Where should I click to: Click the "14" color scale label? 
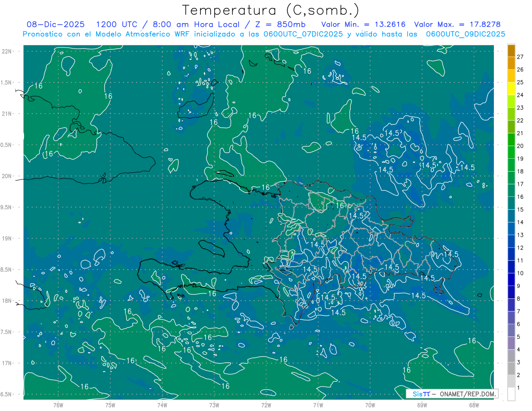[520, 222]
